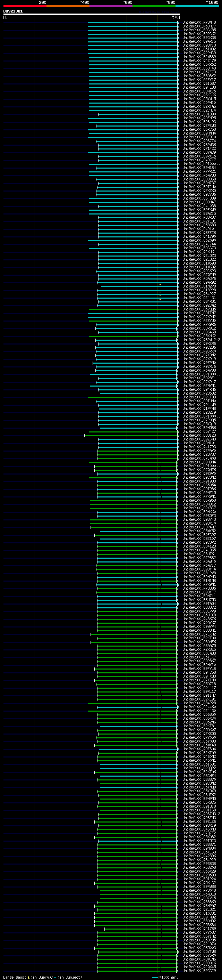The width and height of the screenshot is (222, 980).
Task: Select UniRef100_A9NZ15 label
Action: (199, 493)
